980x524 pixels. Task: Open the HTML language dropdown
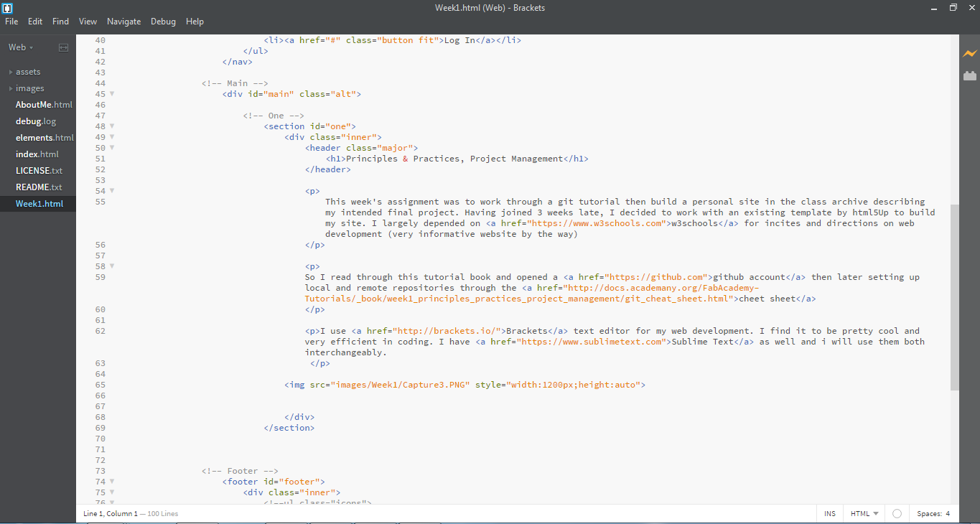(x=864, y=514)
